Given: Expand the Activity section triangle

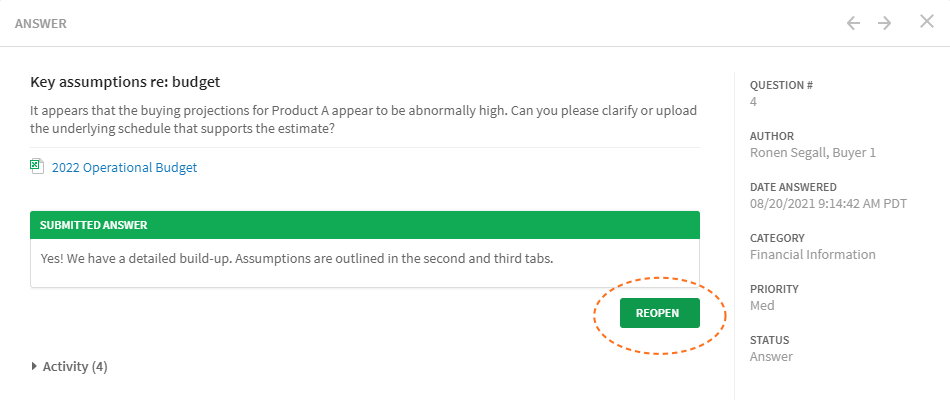Looking at the screenshot, I should [34, 366].
